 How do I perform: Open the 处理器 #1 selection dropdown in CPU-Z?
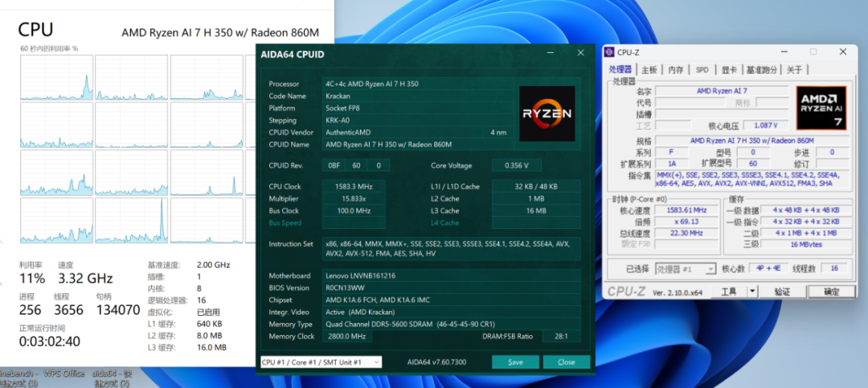[x=686, y=269]
